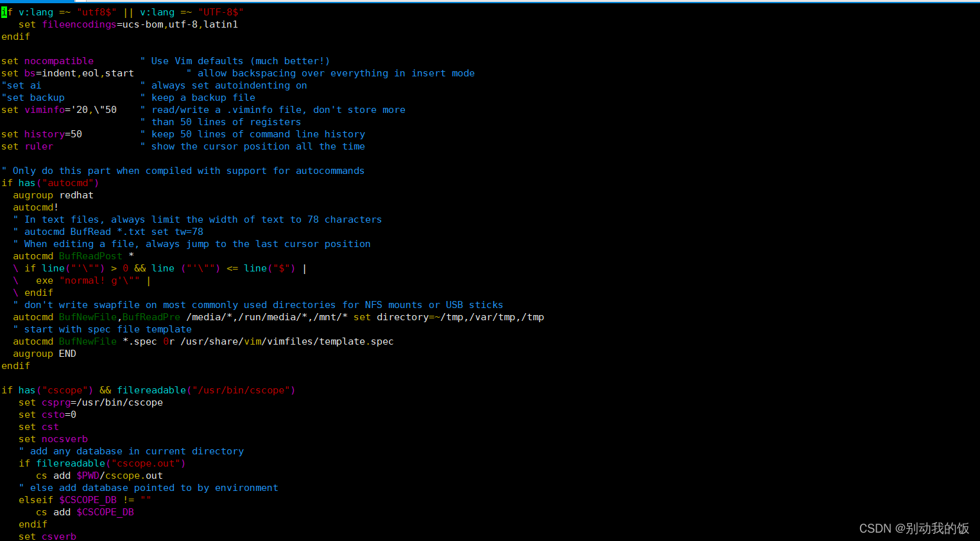The width and height of the screenshot is (980, 541).
Task: Click 'set csto=0' line
Action: point(47,415)
